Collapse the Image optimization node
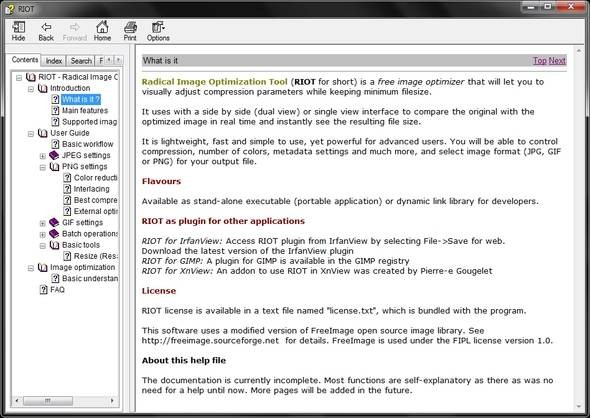Image resolution: width=590 pixels, height=418 pixels. pos(31,268)
